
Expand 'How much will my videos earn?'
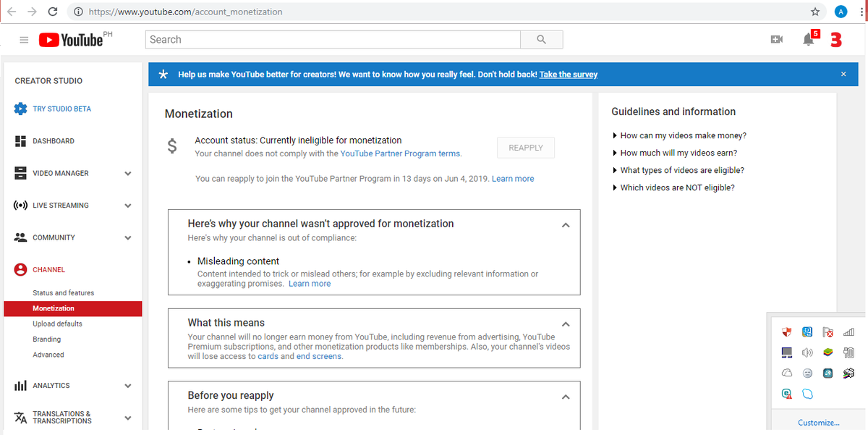pyautogui.click(x=675, y=153)
